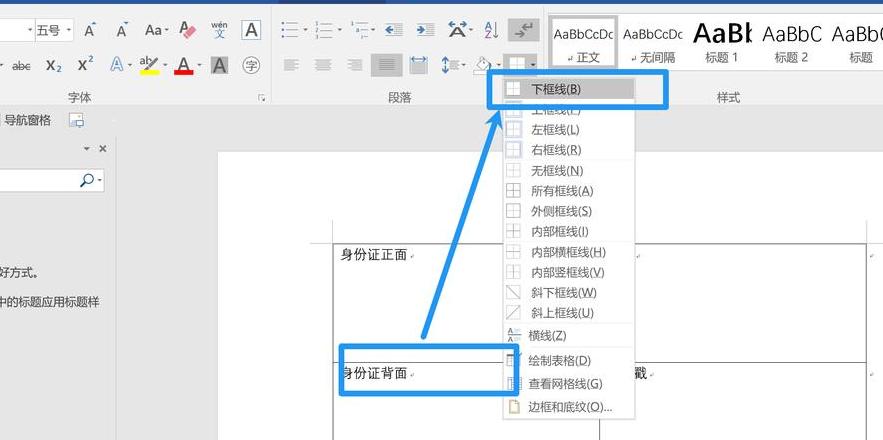Viewport: 883px width, 440px height.
Task: Open Font dialog launcher in 字体 group
Action: (x=261, y=98)
